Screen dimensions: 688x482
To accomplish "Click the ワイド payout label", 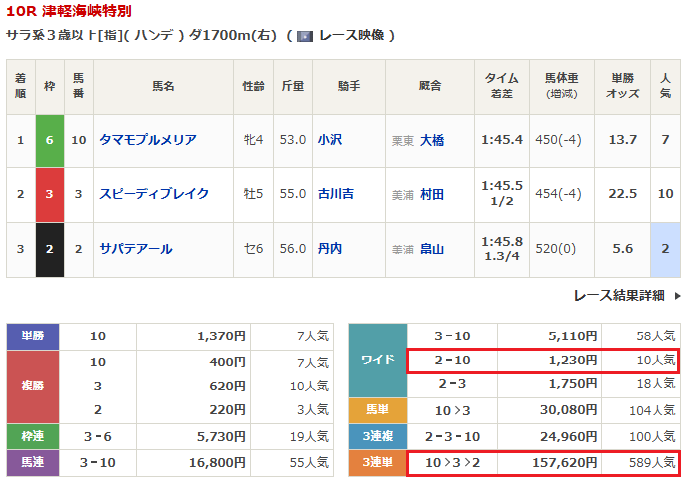I will 377,360.
